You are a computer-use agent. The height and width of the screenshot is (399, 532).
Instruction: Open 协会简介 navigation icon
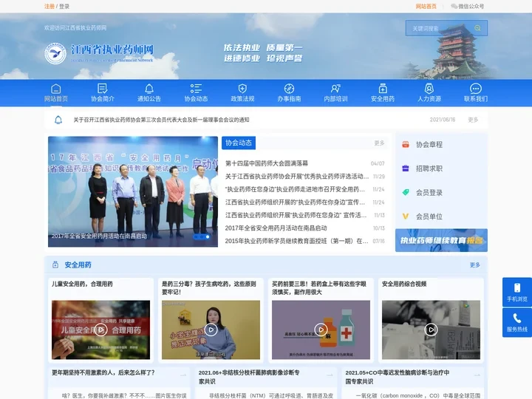tap(103, 89)
